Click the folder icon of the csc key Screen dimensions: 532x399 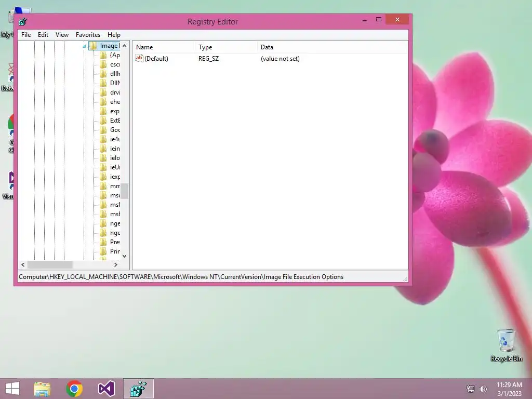pyautogui.click(x=103, y=64)
